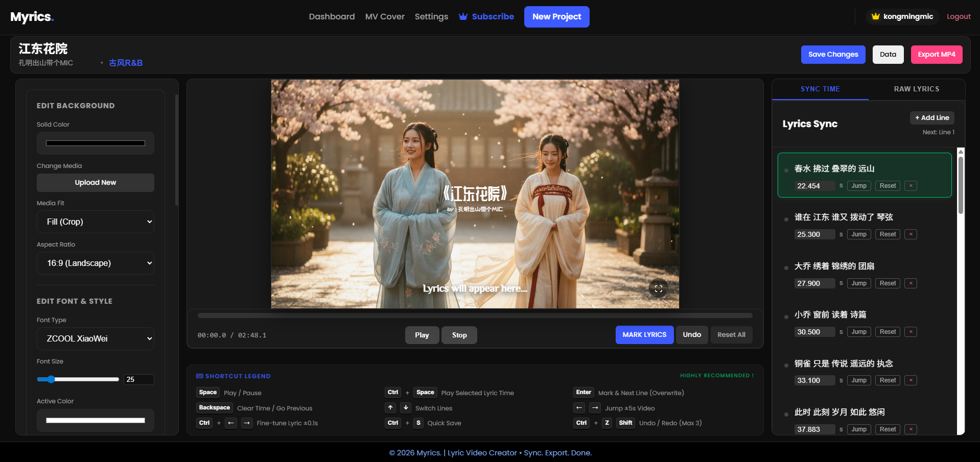Switch to the RAW LYRICS tab
The width and height of the screenshot is (980, 462).
916,89
